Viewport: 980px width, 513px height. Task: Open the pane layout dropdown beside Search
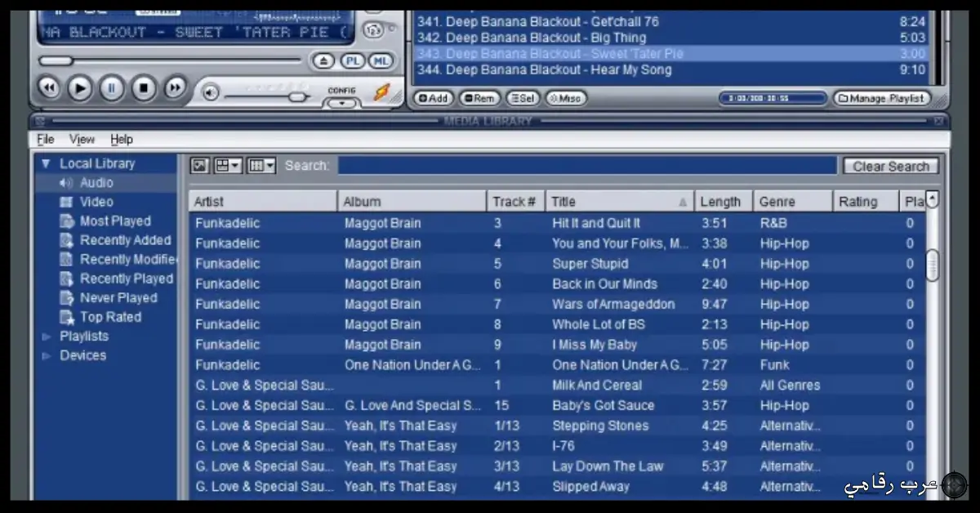(x=228, y=165)
